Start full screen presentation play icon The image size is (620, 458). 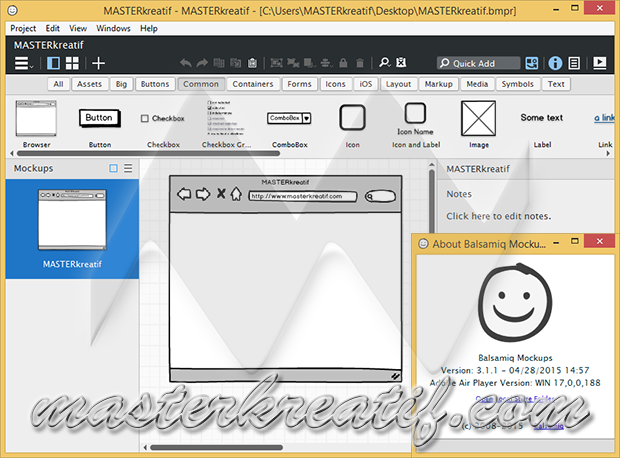point(600,63)
